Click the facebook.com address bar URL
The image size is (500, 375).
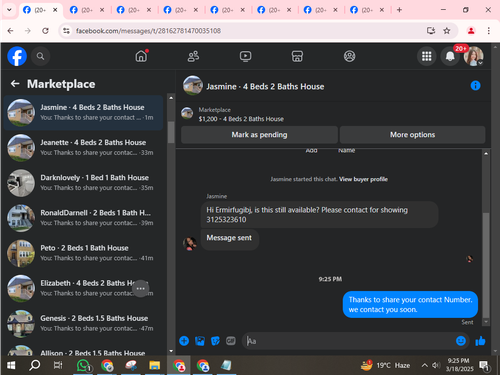[148, 31]
